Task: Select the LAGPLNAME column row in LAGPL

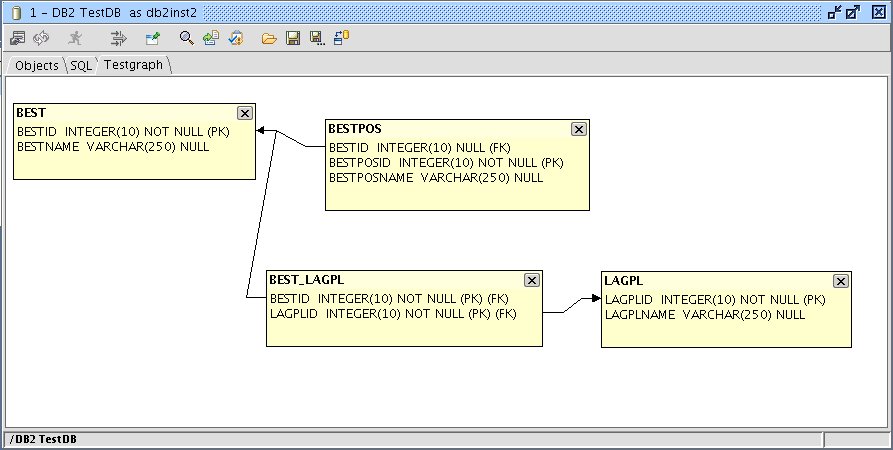Action: tap(705, 314)
